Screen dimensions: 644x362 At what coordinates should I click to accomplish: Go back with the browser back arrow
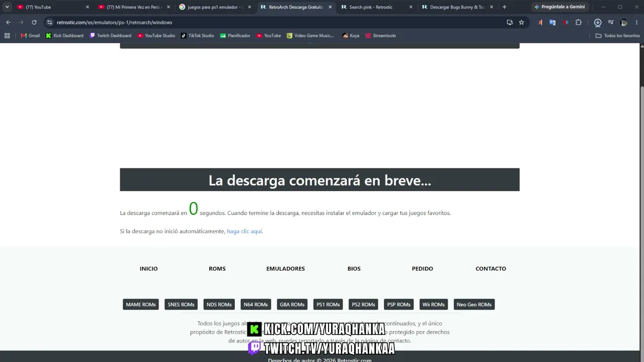point(8,22)
